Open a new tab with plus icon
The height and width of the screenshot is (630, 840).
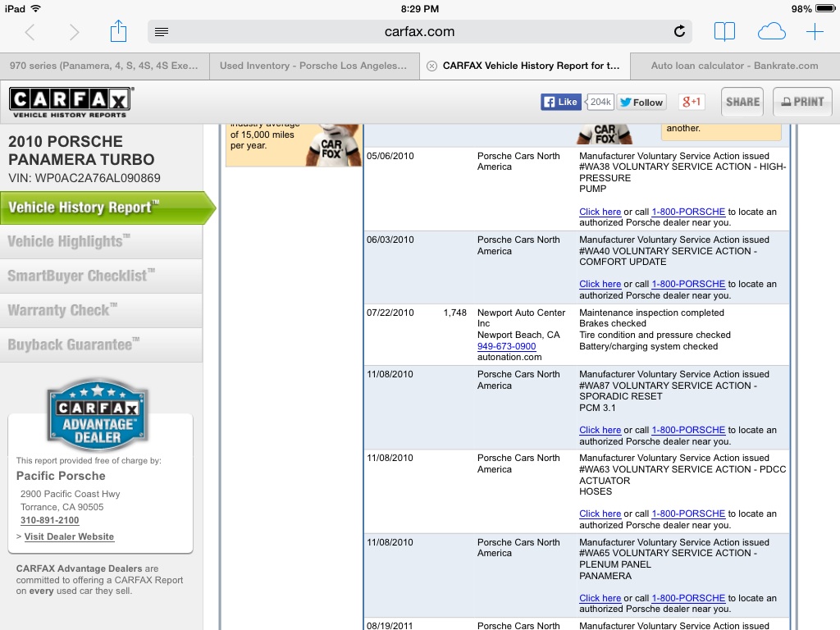click(815, 32)
